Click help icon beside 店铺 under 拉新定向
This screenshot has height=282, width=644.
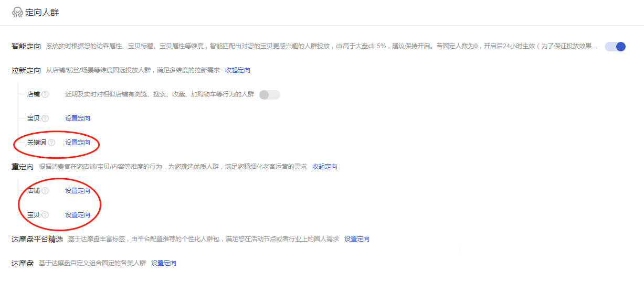tap(45, 94)
